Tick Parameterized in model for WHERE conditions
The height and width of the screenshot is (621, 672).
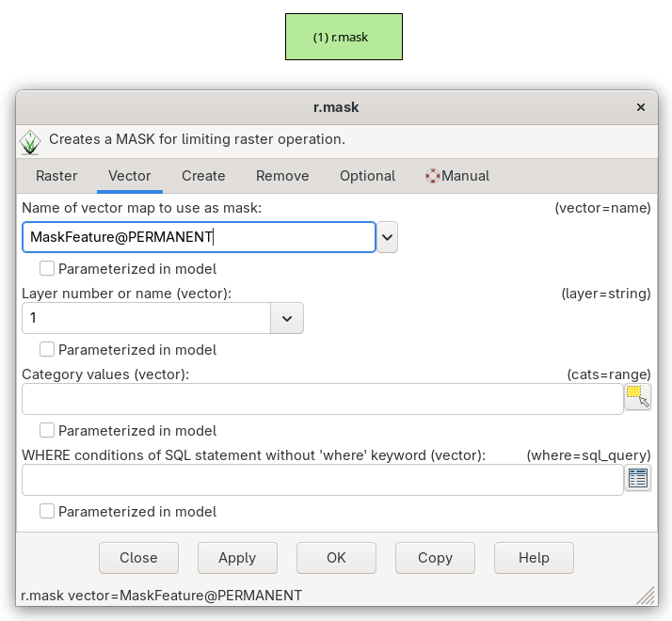tap(47, 512)
